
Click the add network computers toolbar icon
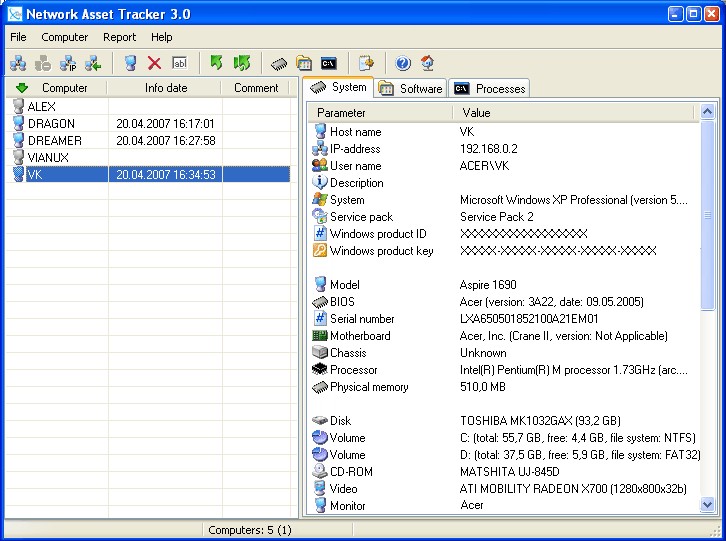coord(18,63)
